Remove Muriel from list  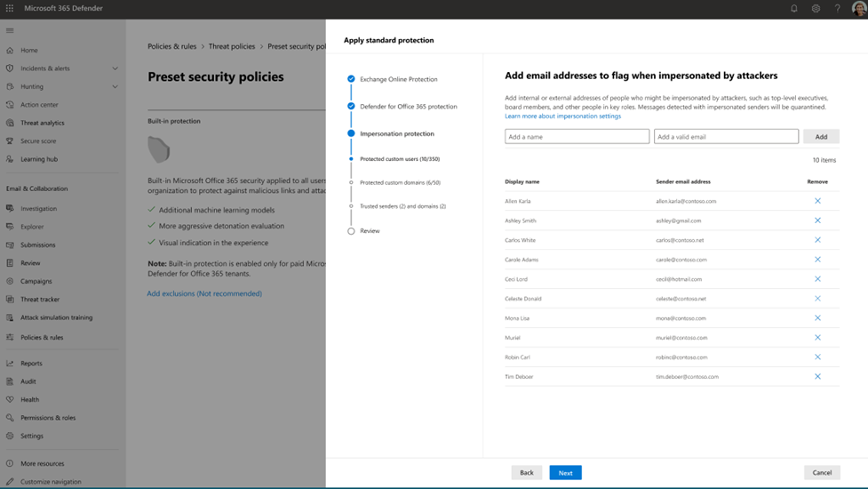[x=817, y=337]
